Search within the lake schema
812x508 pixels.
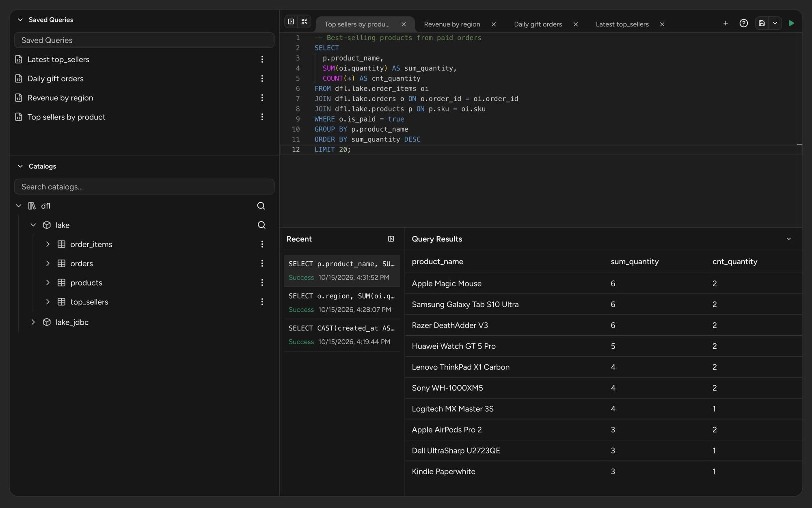(261, 225)
